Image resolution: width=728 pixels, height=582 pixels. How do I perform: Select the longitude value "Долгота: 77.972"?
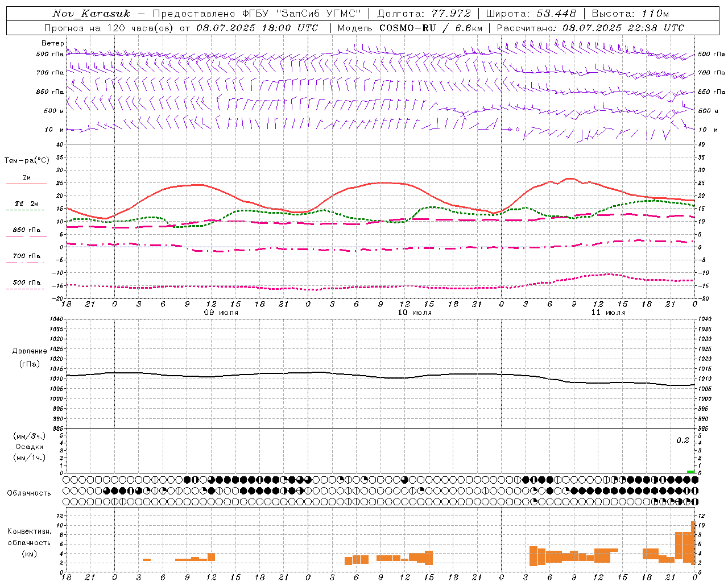(x=424, y=14)
